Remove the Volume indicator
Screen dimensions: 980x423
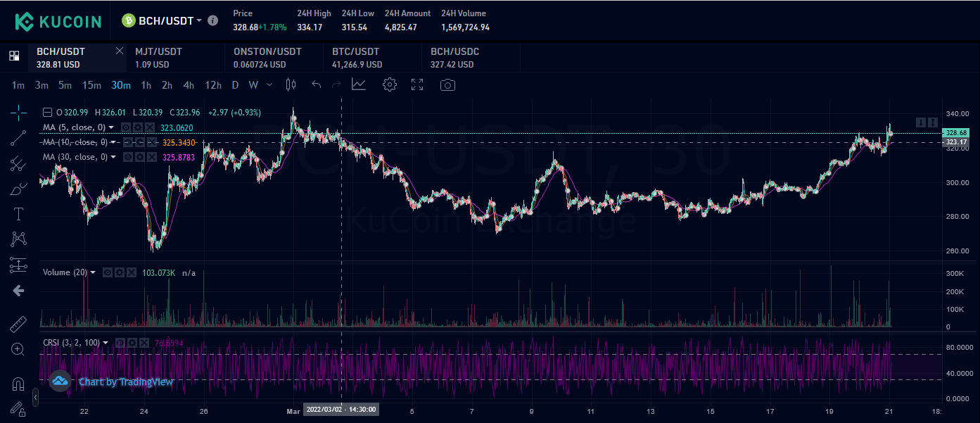132,272
